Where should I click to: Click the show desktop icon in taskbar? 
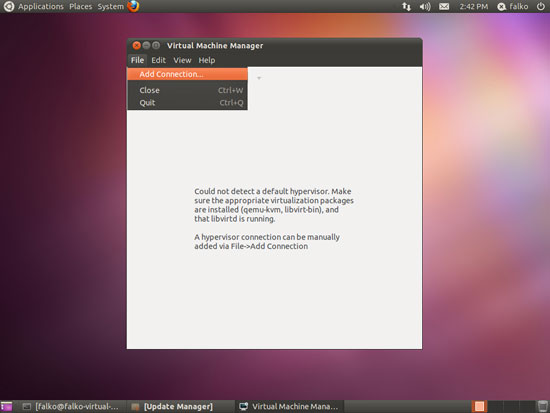pos(7,406)
